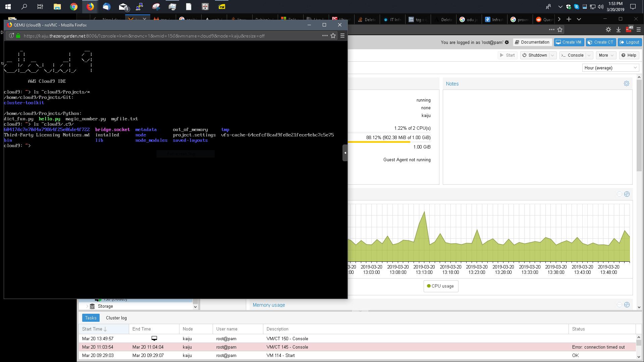Click the Create CT button
This screenshot has width=644, height=362.
pyautogui.click(x=601, y=42)
